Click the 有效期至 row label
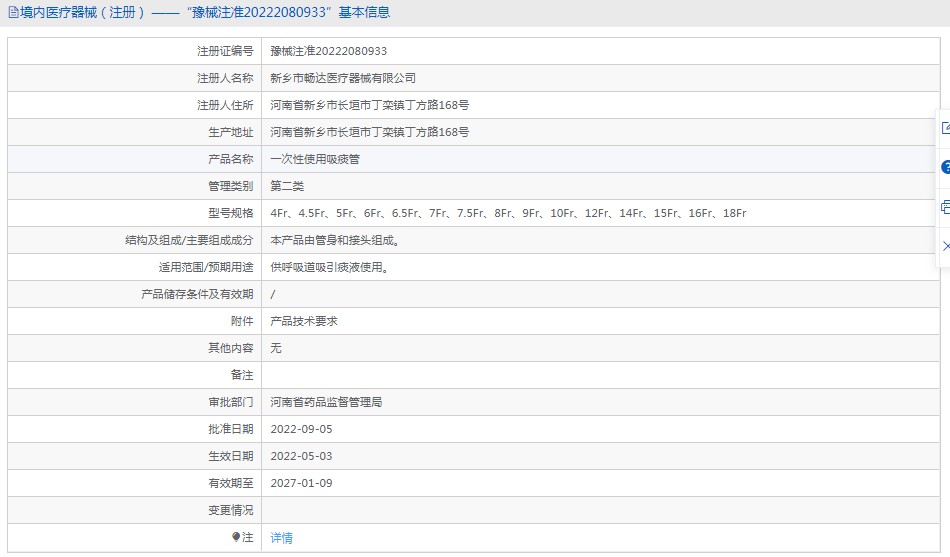The height and width of the screenshot is (557, 950). (x=230, y=483)
